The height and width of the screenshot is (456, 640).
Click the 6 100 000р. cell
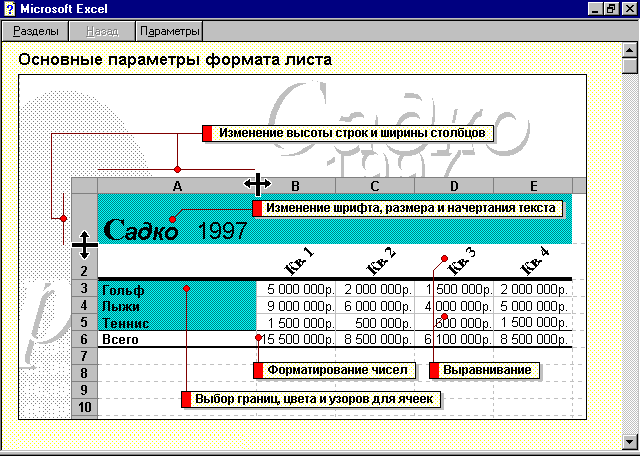click(x=454, y=339)
